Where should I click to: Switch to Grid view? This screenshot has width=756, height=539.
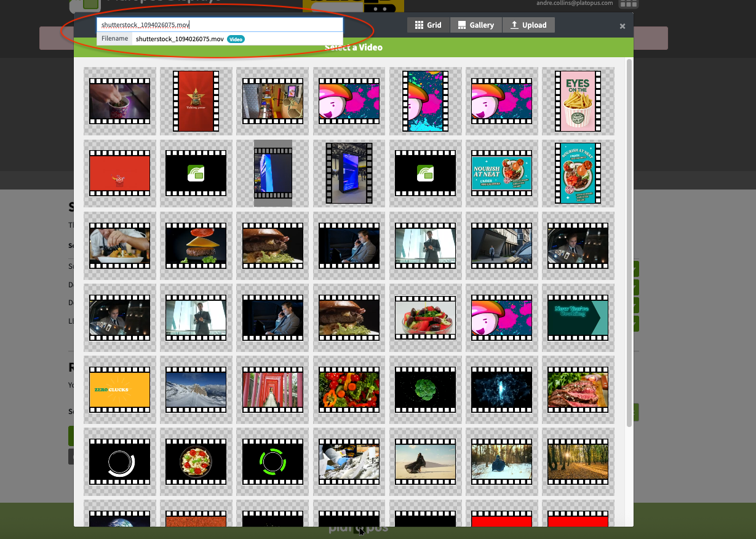pos(428,25)
